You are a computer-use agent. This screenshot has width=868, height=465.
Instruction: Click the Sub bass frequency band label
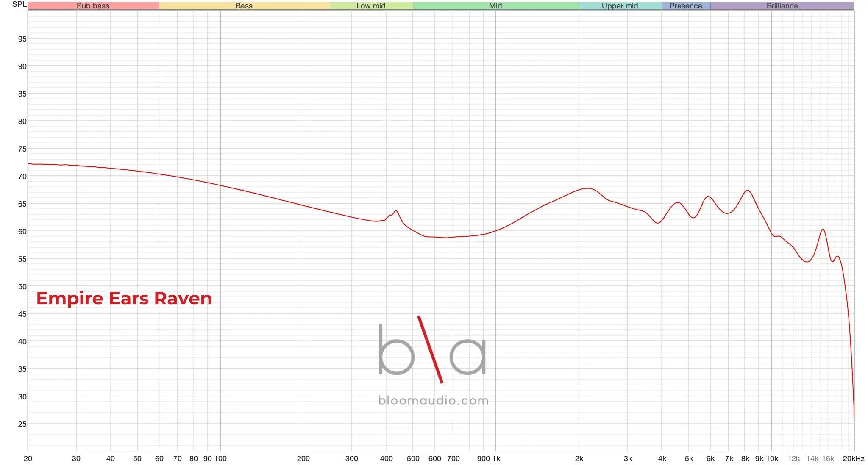point(93,6)
